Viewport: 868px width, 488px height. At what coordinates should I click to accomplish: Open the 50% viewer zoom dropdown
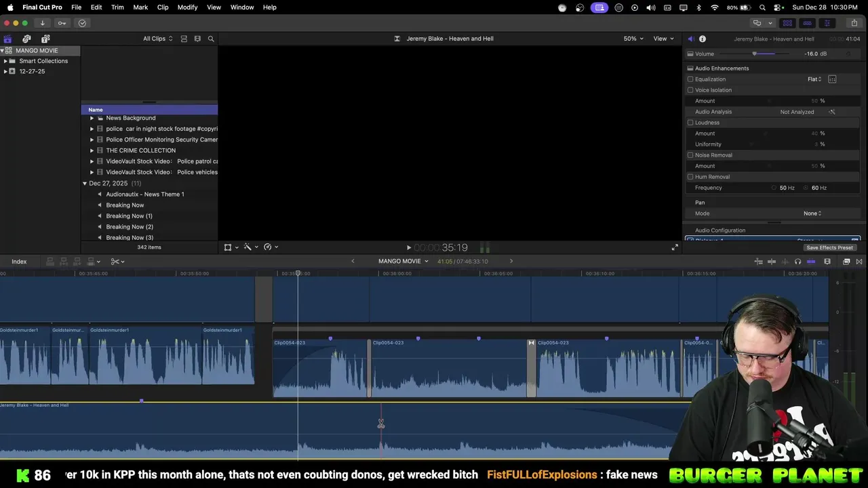(x=633, y=39)
